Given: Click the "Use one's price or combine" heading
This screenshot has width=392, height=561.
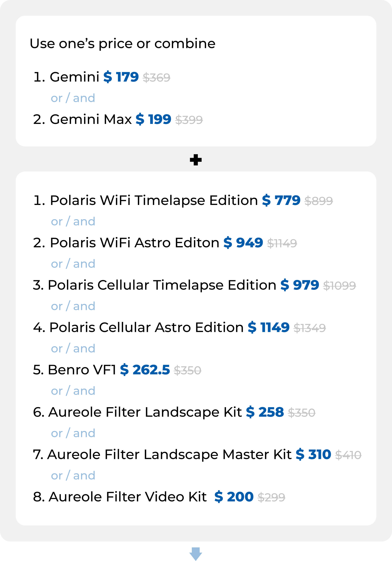Looking at the screenshot, I should [122, 44].
